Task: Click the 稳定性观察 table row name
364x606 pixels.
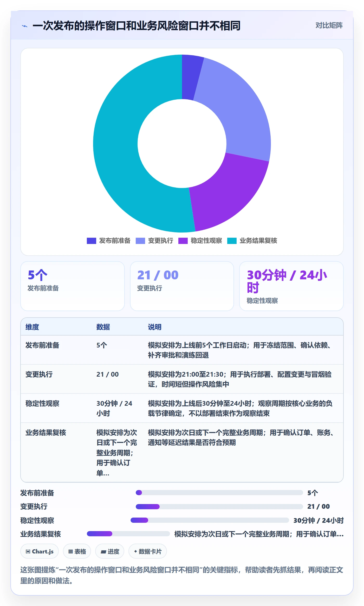Action: (x=42, y=403)
